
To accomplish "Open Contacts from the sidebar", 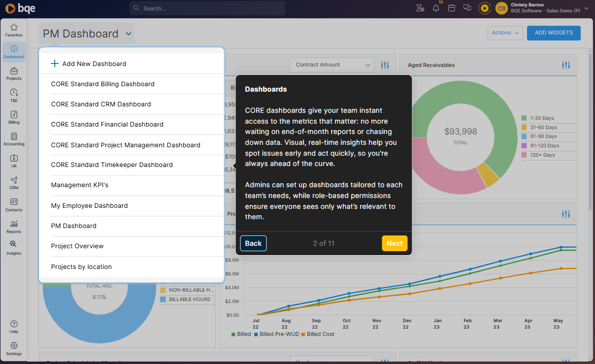I will pyautogui.click(x=14, y=204).
